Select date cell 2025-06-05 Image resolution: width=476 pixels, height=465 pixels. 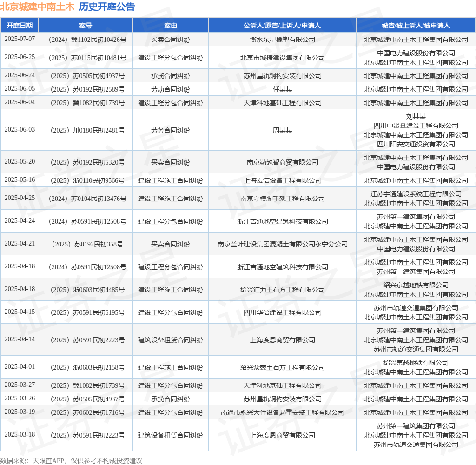[20, 88]
